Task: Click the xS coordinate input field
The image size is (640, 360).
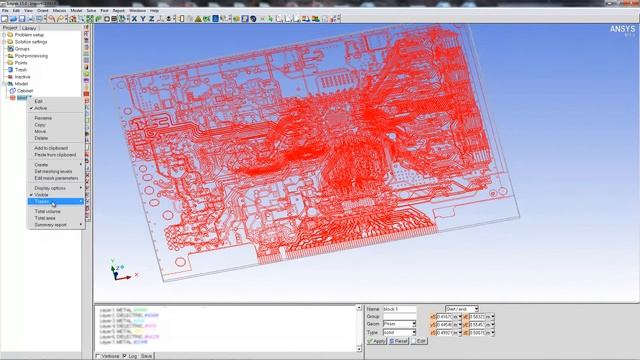Action: 444,316
